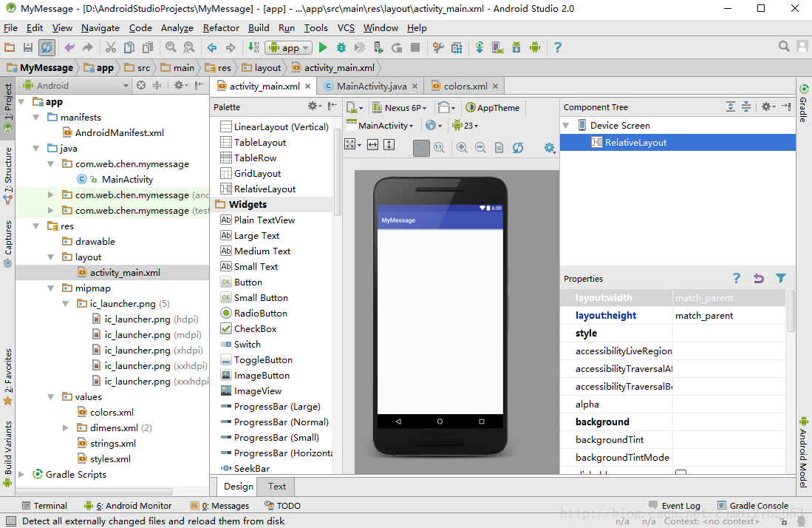This screenshot has width=812, height=528.
Task: Zoom out the design preview
Action: (x=480, y=148)
